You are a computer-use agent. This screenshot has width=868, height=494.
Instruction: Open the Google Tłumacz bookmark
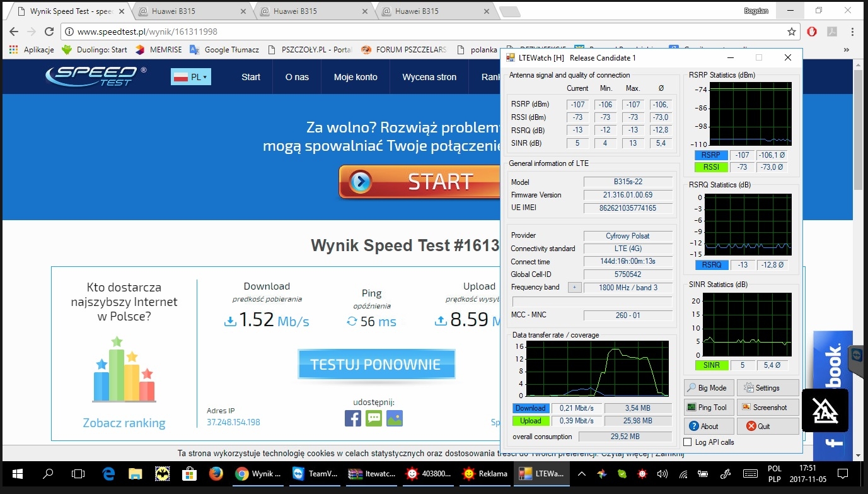tap(224, 49)
